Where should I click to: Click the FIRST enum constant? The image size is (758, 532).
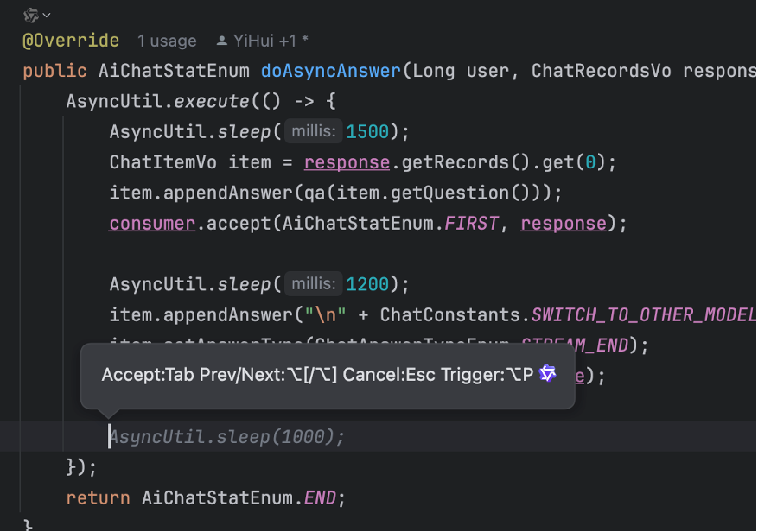471,224
